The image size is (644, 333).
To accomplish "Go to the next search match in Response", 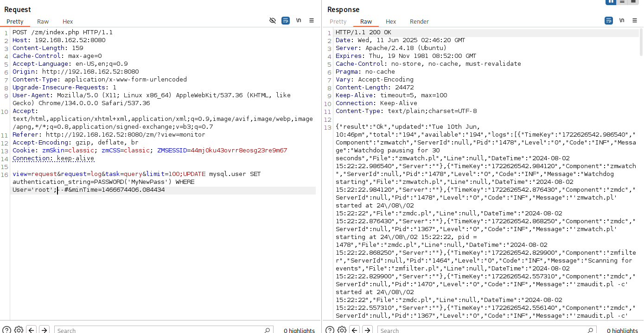I will pyautogui.click(x=367, y=330).
